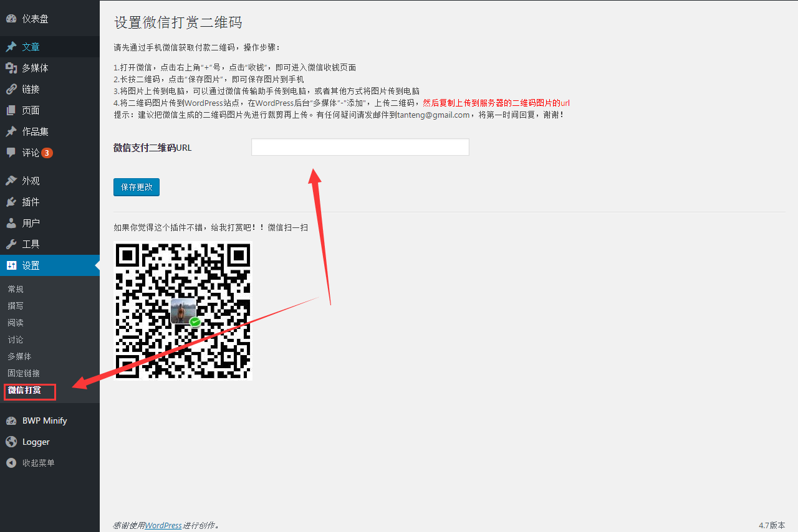Click the collapse menu arrow icon
Viewport: 798px width, 532px height.
point(11,463)
